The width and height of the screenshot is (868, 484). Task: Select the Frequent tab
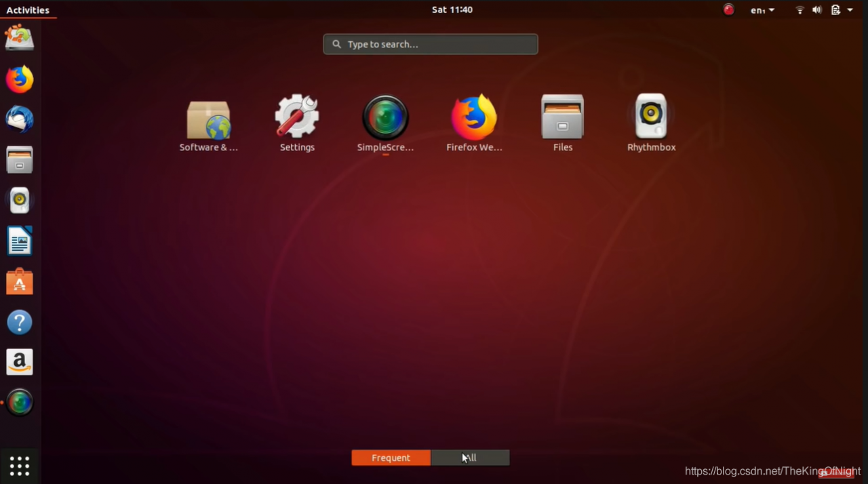(391, 458)
